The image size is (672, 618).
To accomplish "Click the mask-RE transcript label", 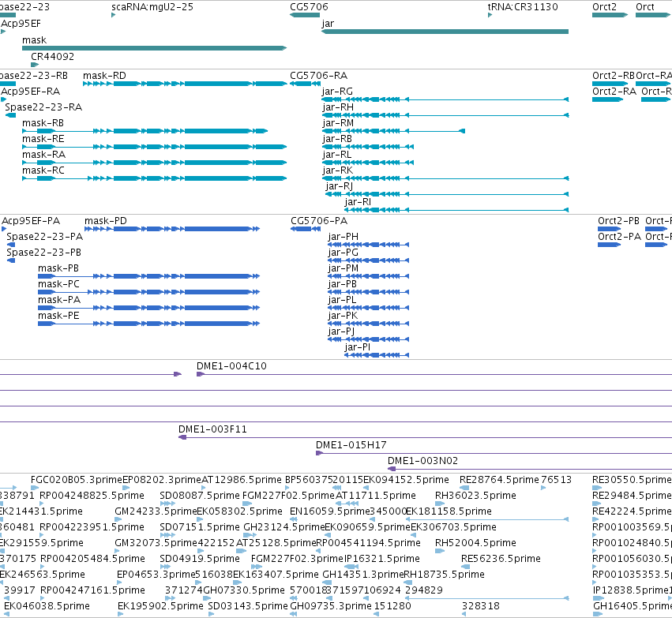I will coord(43,139).
